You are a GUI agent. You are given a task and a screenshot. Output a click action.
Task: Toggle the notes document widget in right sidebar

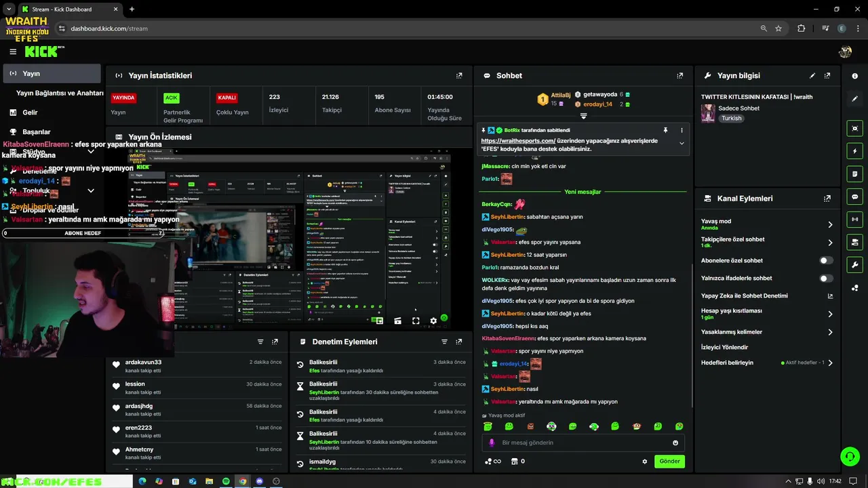tap(855, 174)
